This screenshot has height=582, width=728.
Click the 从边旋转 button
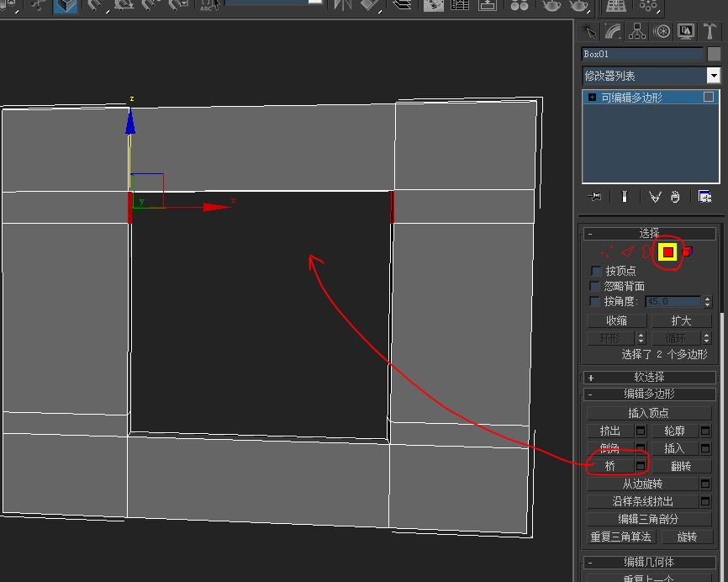(x=642, y=484)
